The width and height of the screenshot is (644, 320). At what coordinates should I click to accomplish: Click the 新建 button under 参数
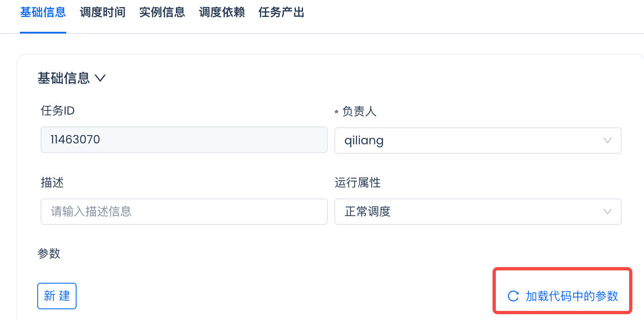click(x=57, y=296)
